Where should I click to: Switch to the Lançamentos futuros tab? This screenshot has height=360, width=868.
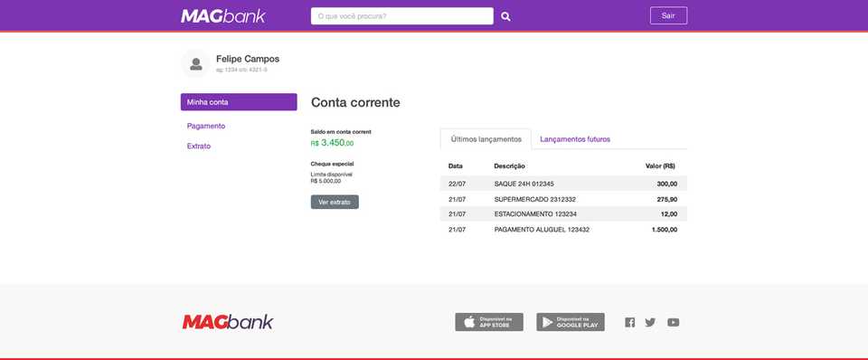point(575,139)
